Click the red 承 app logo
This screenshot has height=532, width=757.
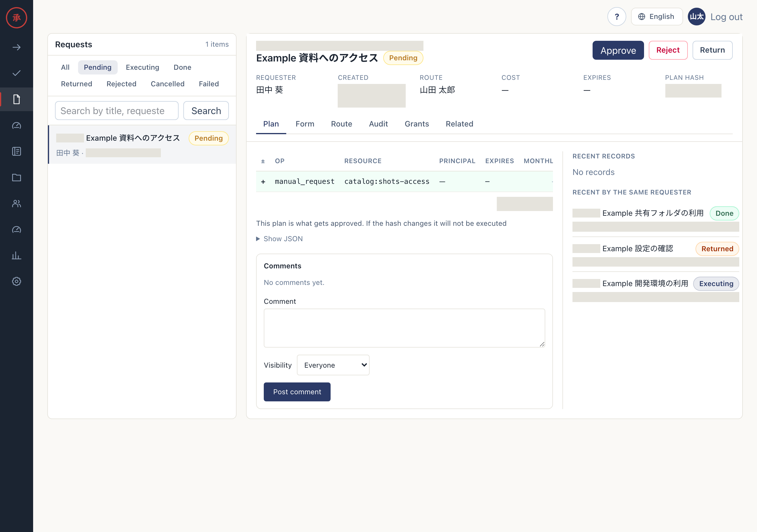point(17,17)
